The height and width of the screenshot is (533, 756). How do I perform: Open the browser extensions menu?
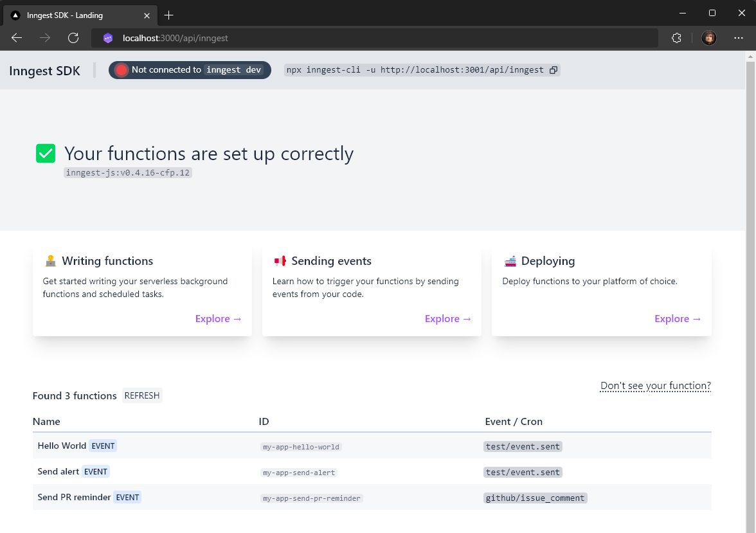coord(676,38)
